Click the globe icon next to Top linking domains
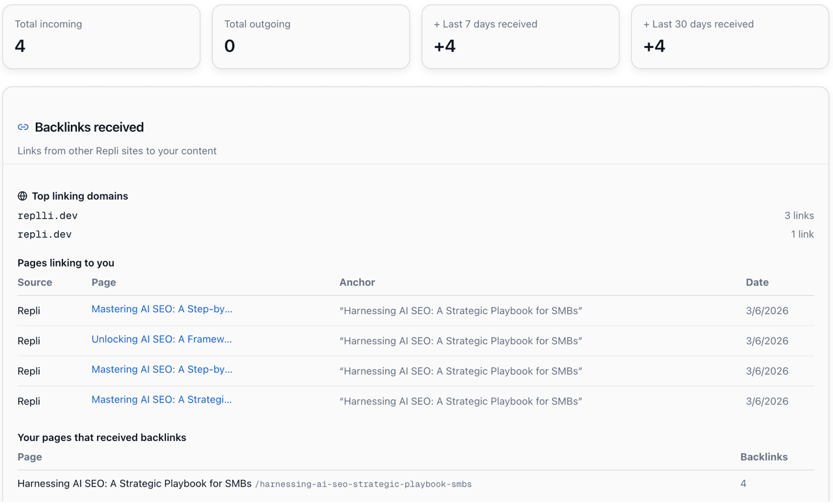Screen dimensions: 833x504 coord(22,195)
